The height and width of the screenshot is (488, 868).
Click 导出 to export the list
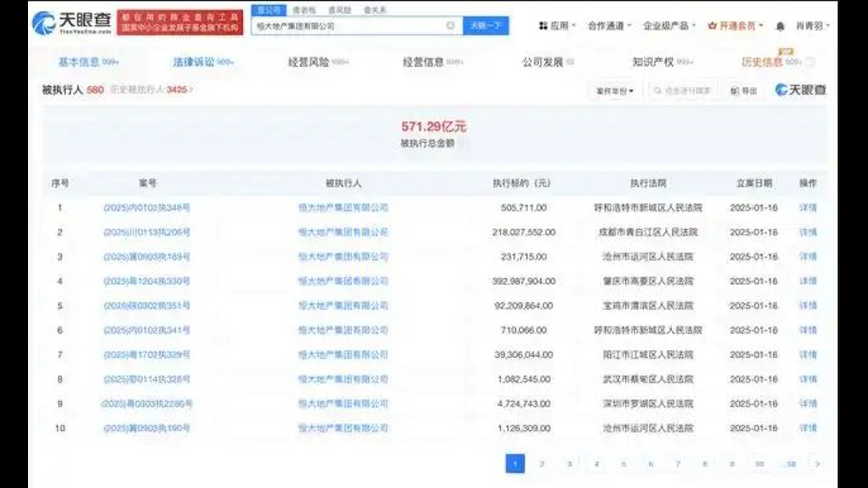coord(744,91)
